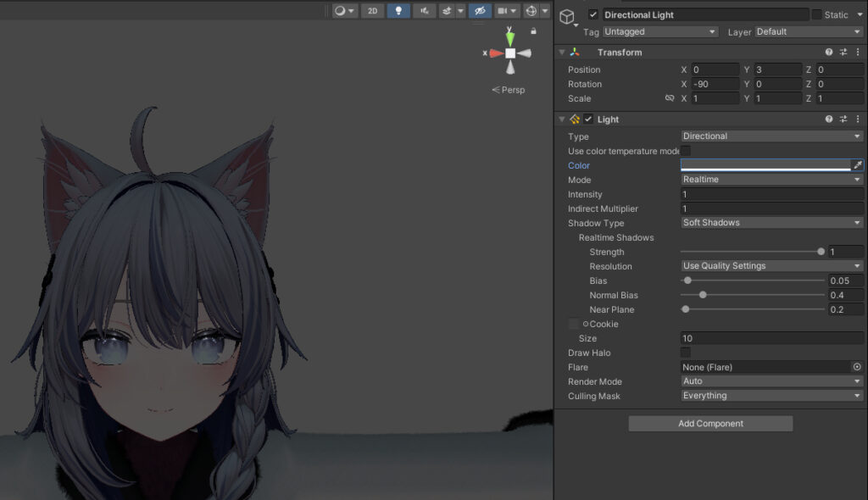Viewport: 868px width, 500px height.
Task: Click the hidden-objects visibility eye icon
Action: click(x=480, y=11)
